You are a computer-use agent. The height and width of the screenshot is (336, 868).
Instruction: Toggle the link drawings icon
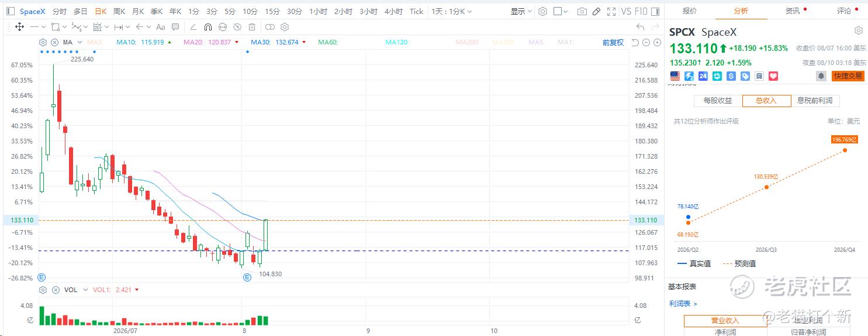(269, 27)
